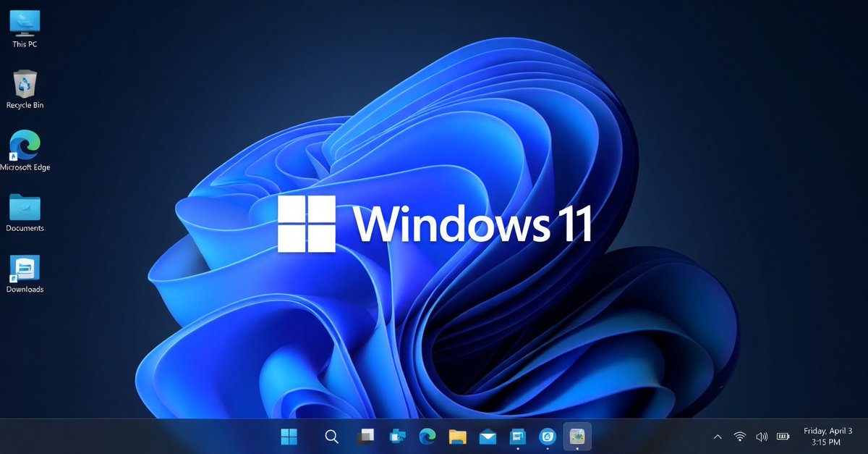
Task: Click the "Documents" label text
Action: [25, 228]
